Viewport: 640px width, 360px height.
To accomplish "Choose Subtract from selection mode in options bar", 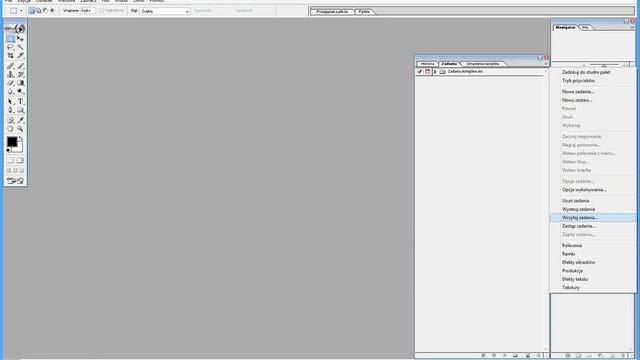I will coord(45,11).
